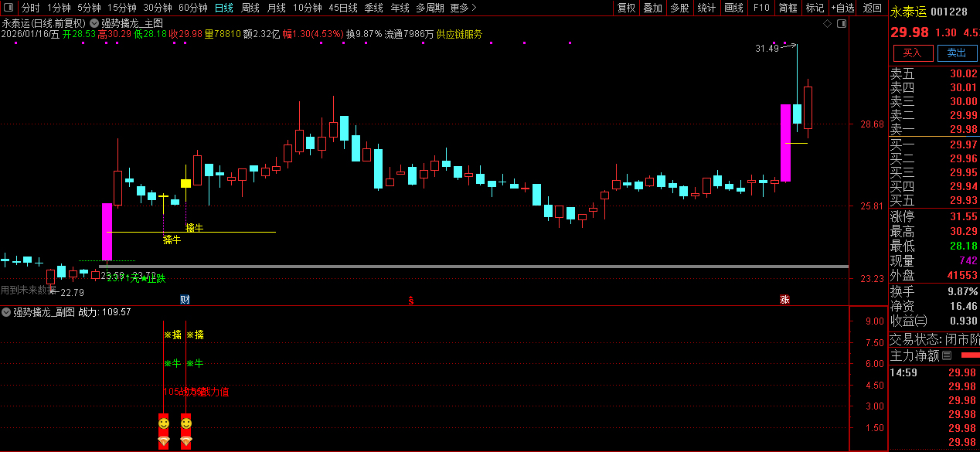The image size is (980, 452).
Task: Click the 涨停 value 31.55
Action: click(x=963, y=217)
